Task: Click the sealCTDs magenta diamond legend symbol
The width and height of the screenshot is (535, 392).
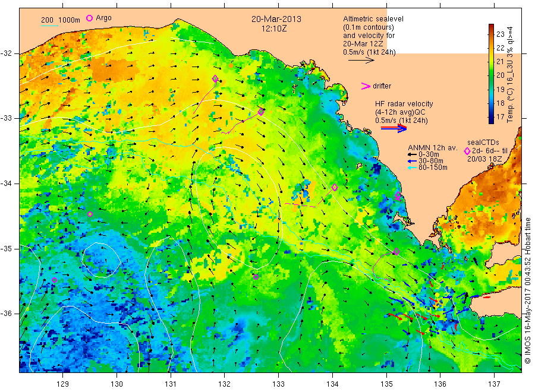Action: (467, 151)
